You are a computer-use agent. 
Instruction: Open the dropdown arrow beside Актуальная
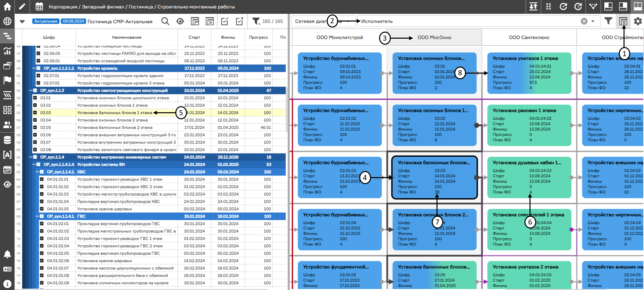coord(22,22)
